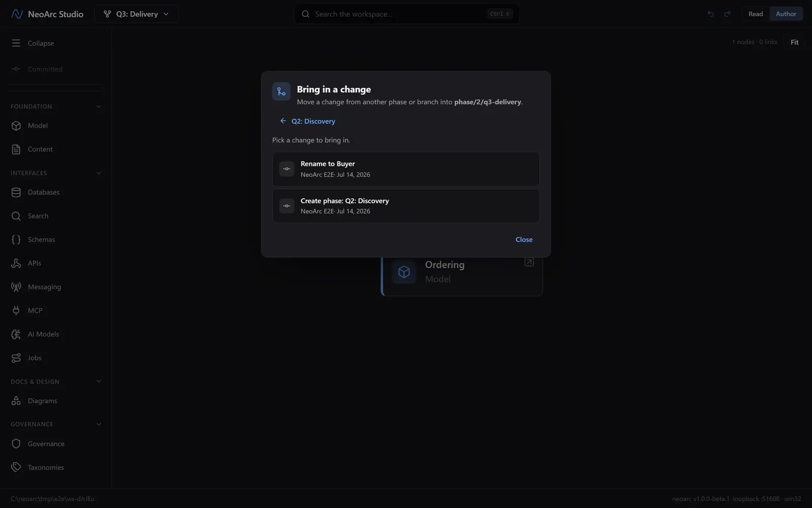The height and width of the screenshot is (508, 812).
Task: Close the Bring in a change dialog
Action: click(x=524, y=239)
